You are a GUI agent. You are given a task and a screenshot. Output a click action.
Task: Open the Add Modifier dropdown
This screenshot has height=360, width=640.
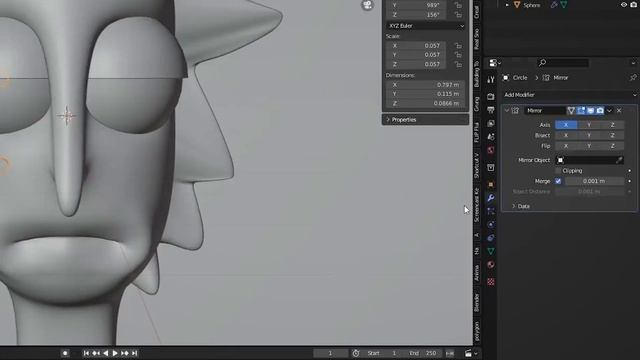570,95
